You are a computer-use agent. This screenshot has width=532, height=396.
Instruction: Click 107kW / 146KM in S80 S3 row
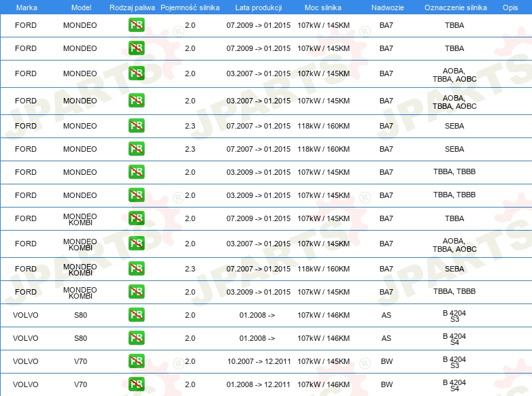(324, 315)
